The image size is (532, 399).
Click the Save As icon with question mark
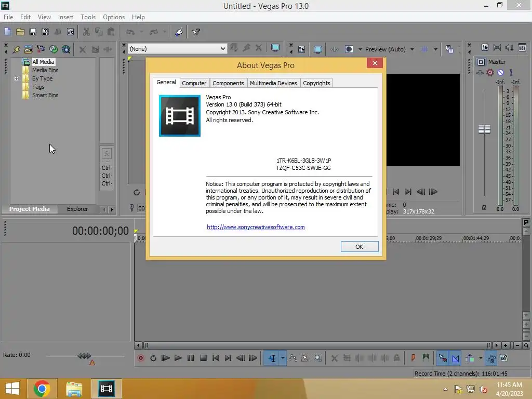click(x=45, y=32)
